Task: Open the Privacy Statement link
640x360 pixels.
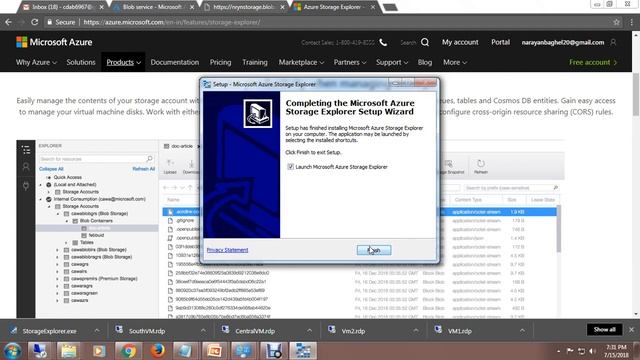Action: [x=227, y=250]
